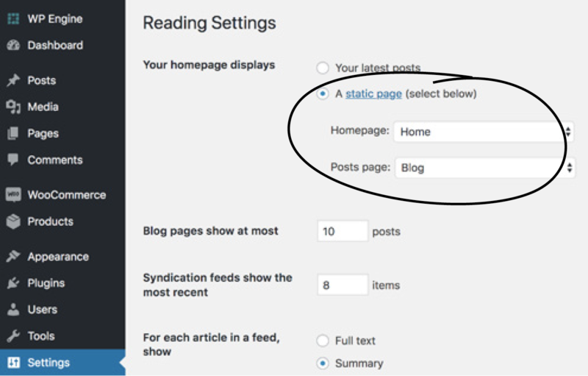Screen dimensions: 588x376
Task: Click the WooCommerce logo icon
Action: pyautogui.click(x=13, y=194)
